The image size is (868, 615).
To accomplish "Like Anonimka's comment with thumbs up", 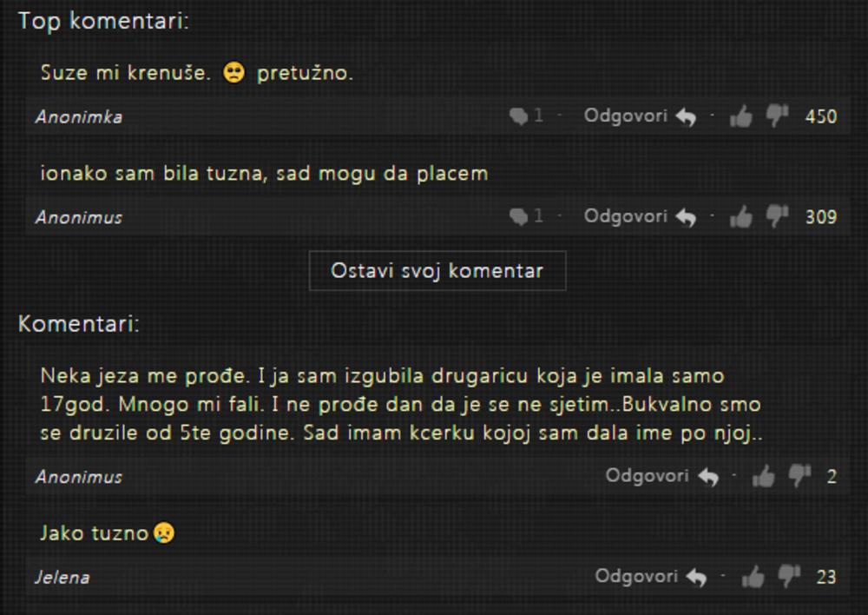I will 741,116.
